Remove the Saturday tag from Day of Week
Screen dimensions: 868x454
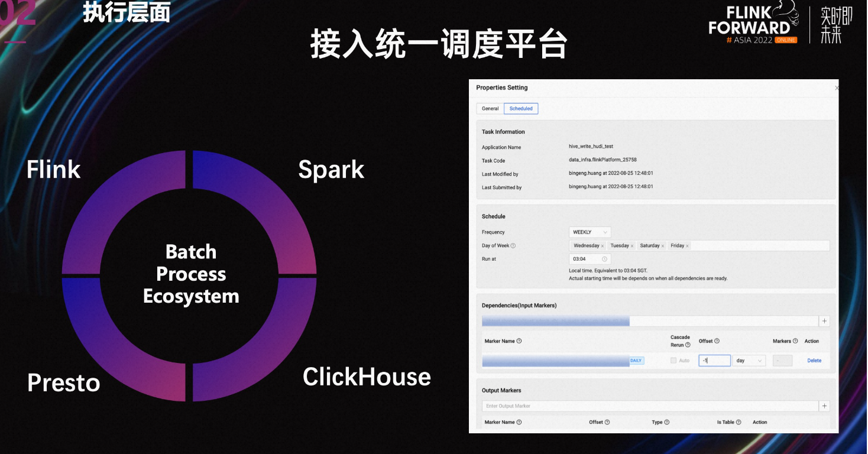point(663,246)
